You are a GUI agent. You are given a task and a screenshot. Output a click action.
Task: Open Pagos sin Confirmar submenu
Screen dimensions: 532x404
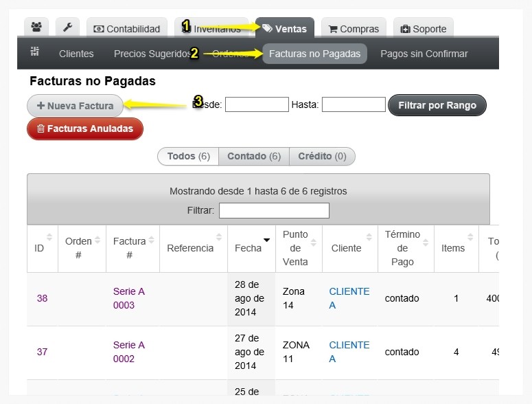click(424, 54)
